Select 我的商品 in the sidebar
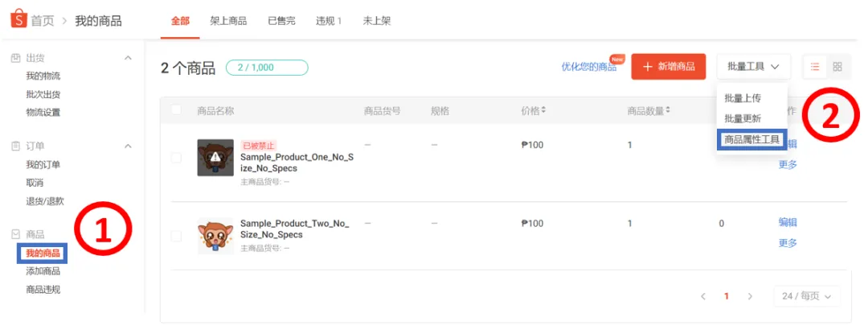 click(x=43, y=254)
